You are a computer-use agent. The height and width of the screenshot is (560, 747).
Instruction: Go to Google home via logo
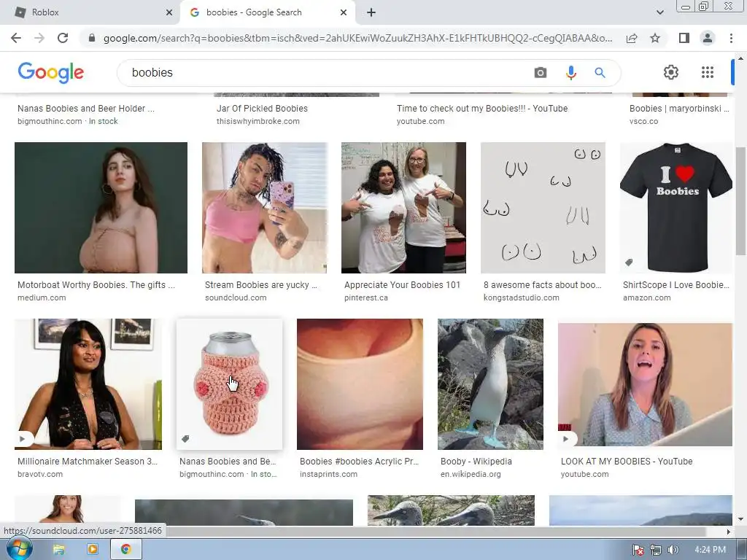51,72
